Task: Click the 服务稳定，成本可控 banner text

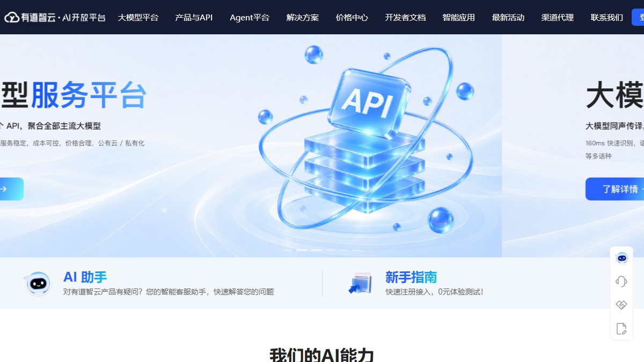Action: point(72,143)
